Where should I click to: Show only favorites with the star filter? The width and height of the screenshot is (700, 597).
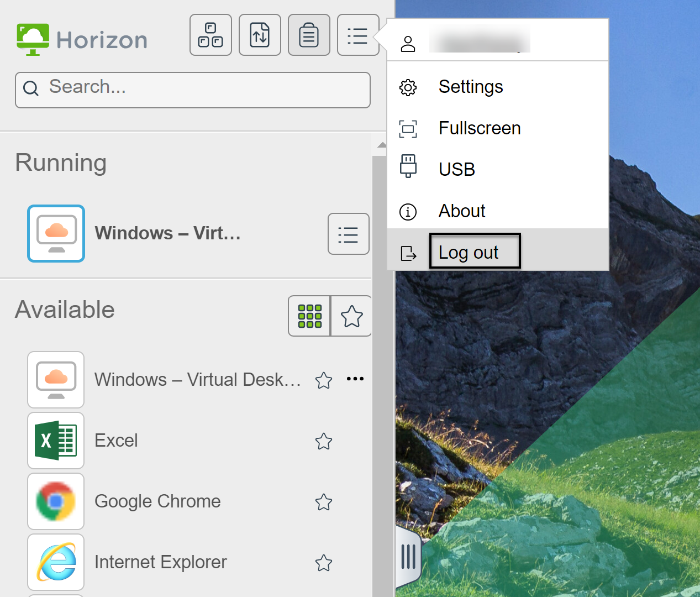pos(351,316)
